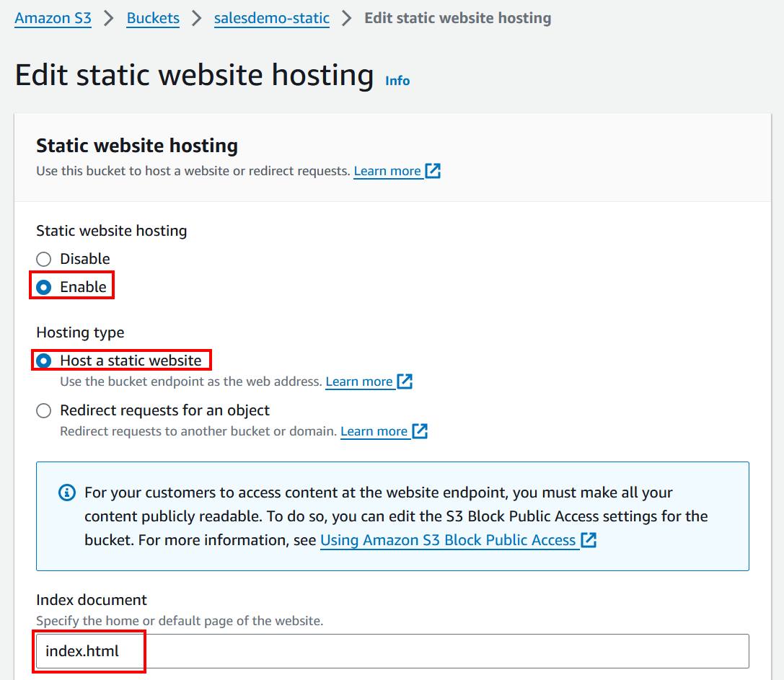Click the external link icon after Redirect requests Learn more
The image size is (784, 680).
(420, 430)
